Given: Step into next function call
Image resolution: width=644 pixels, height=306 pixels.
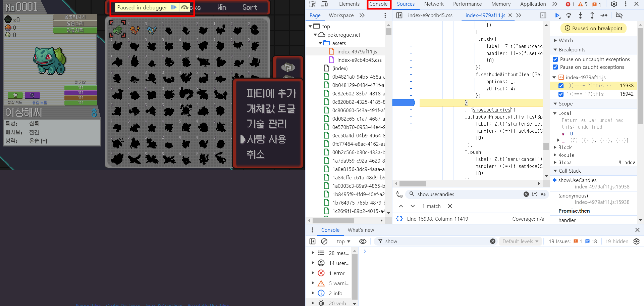Looking at the screenshot, I should click(580, 15).
